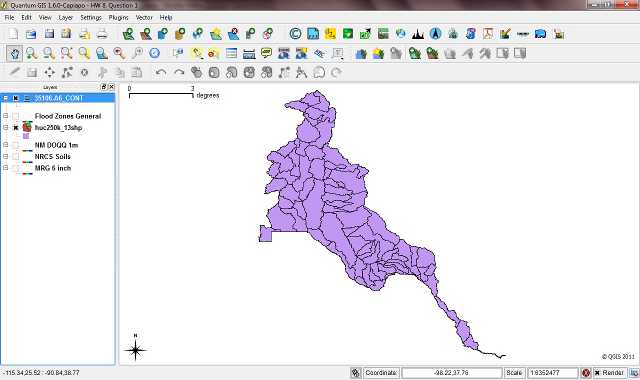Select the NRCS Soils layer name
Screen dimensions: 640x380
(x=52, y=157)
